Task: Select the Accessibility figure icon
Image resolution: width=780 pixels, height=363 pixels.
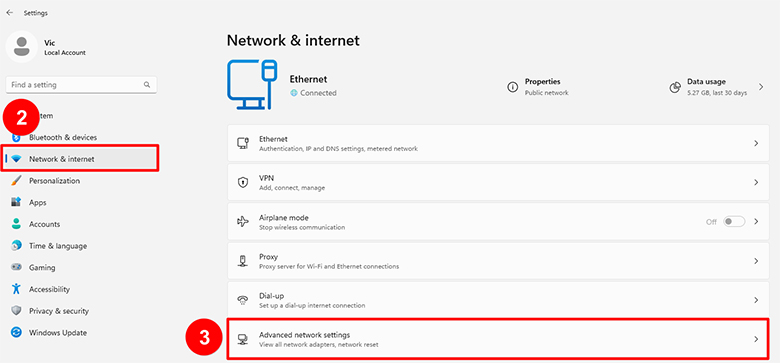Action: click(x=16, y=289)
